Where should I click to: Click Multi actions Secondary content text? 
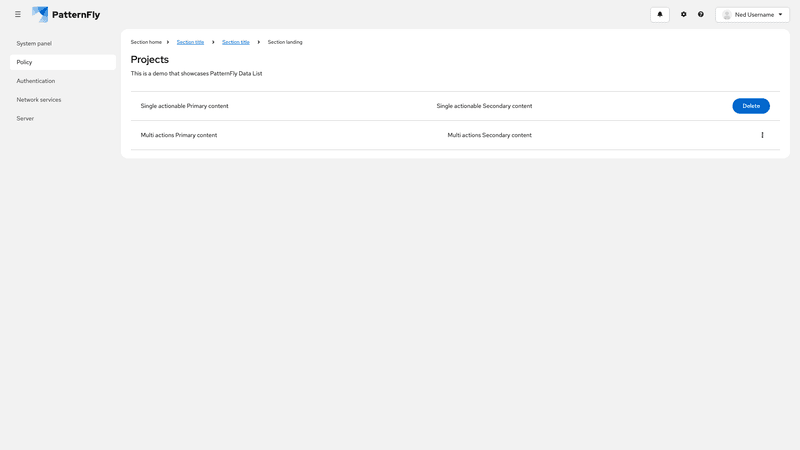pos(489,135)
